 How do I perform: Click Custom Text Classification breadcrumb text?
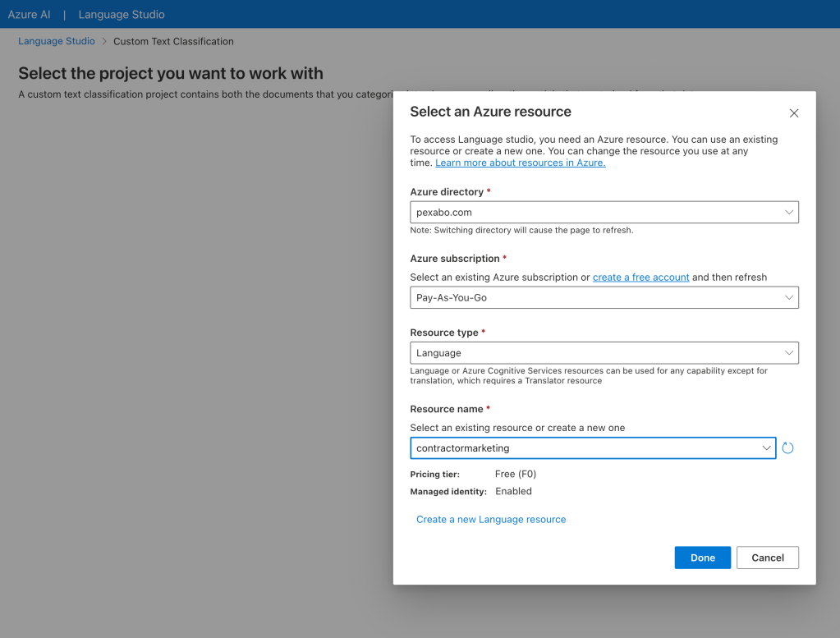(173, 41)
